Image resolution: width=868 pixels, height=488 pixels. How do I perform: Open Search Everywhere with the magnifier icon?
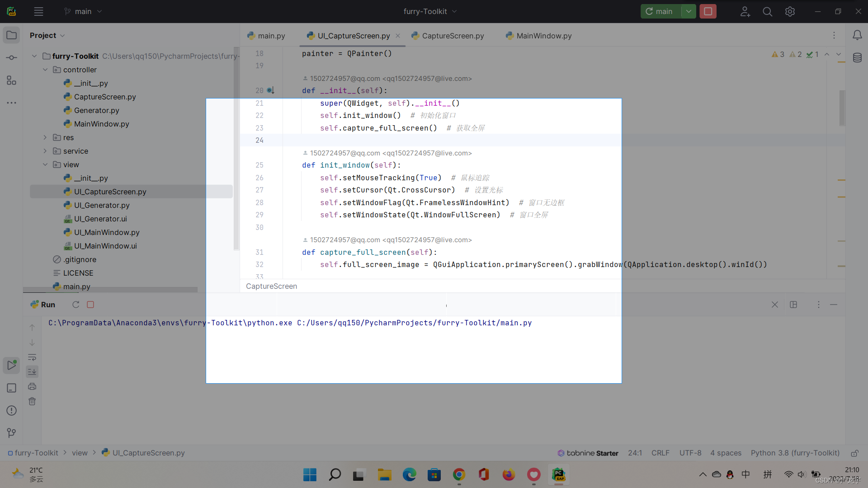[767, 11]
